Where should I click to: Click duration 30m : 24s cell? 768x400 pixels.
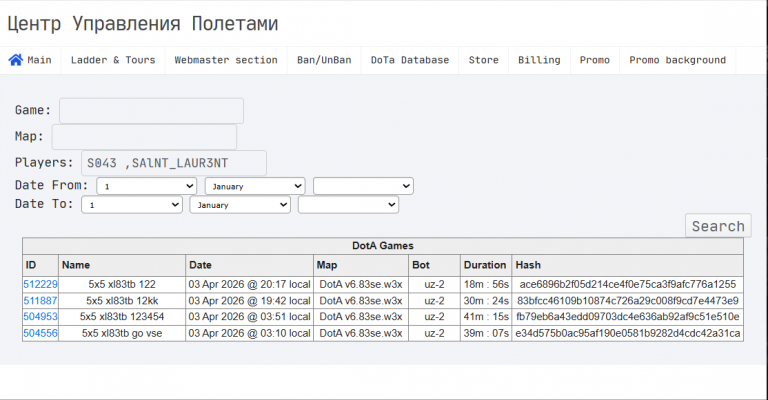(486, 301)
